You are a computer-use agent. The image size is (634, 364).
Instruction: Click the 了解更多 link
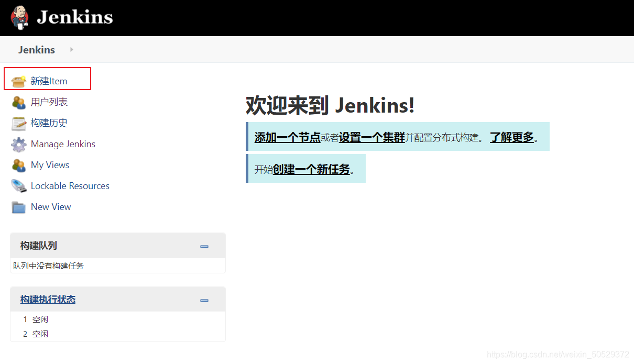click(511, 137)
